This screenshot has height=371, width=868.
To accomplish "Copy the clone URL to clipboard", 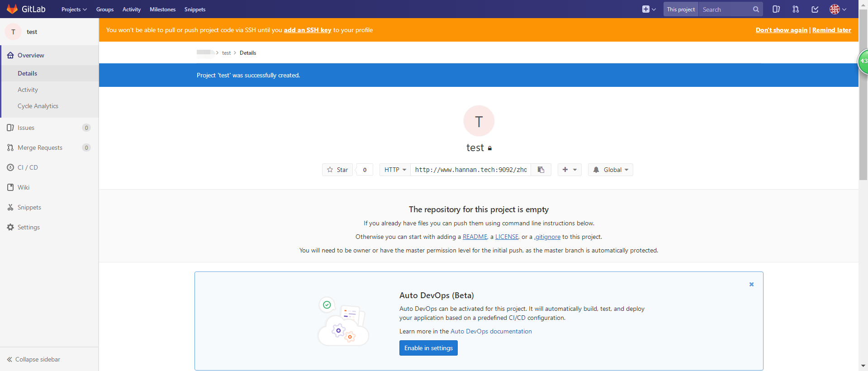I will [x=541, y=170].
